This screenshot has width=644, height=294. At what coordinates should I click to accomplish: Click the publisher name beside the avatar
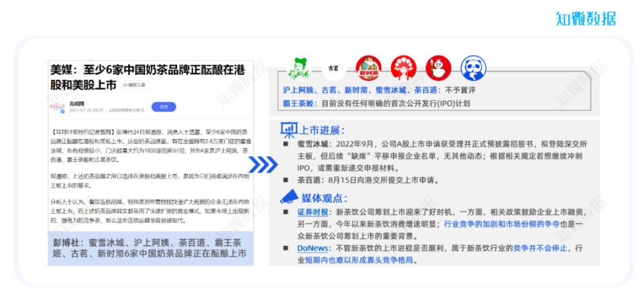click(76, 104)
